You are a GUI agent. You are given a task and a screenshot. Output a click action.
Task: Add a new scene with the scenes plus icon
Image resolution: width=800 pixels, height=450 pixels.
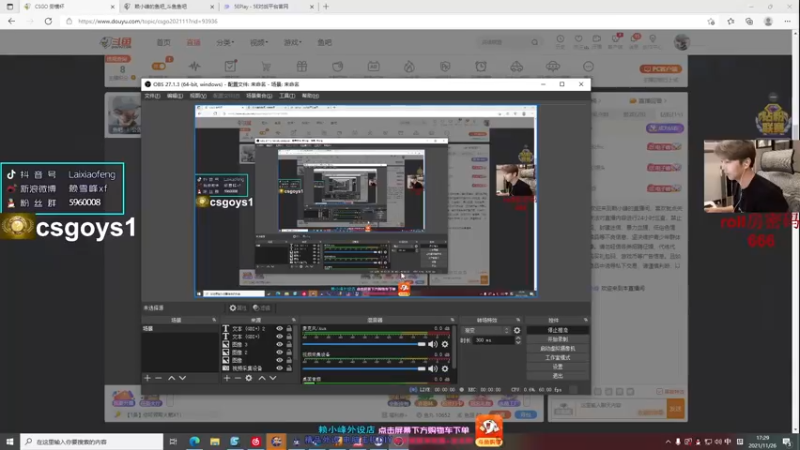click(147, 378)
